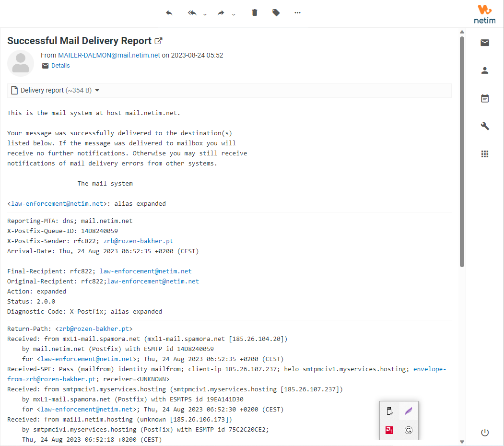Click the purple feather extension icon

[x=409, y=411]
